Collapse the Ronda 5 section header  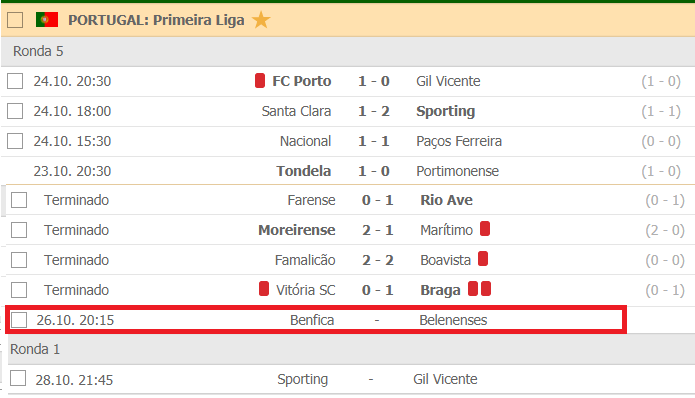(348, 51)
